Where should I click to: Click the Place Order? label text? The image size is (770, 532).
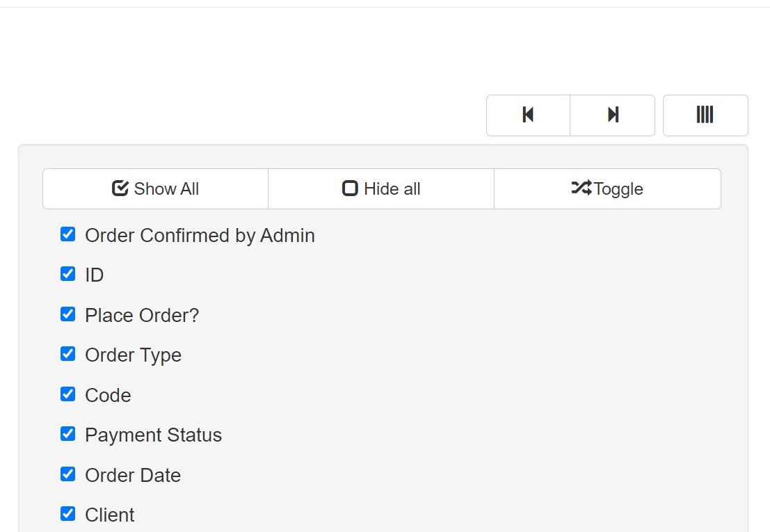click(142, 315)
